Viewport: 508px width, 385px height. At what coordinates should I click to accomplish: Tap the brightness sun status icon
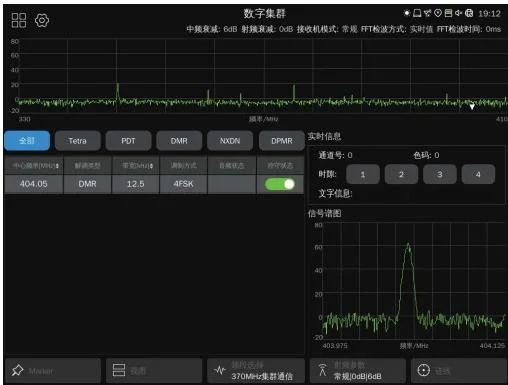407,13
